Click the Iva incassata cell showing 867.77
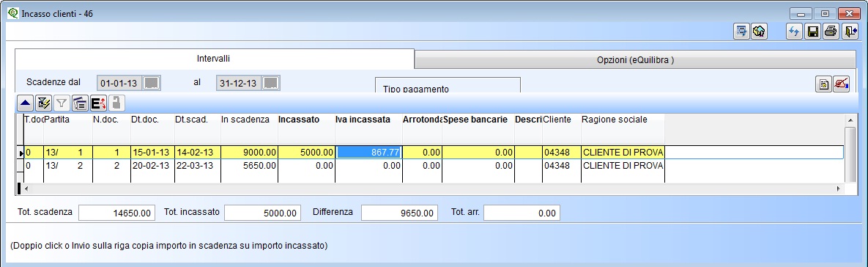This screenshot has height=267, width=868. point(368,153)
